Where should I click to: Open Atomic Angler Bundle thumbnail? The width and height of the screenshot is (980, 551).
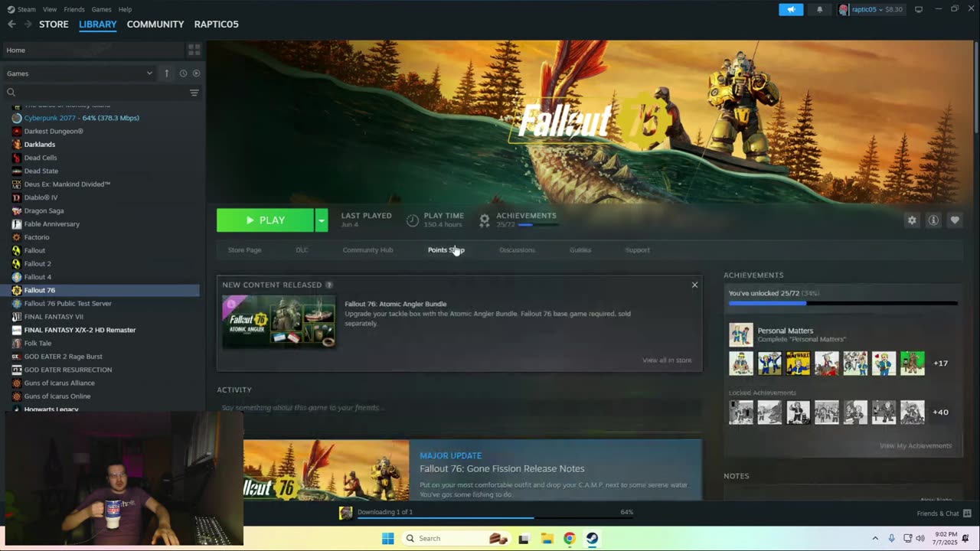[279, 321]
